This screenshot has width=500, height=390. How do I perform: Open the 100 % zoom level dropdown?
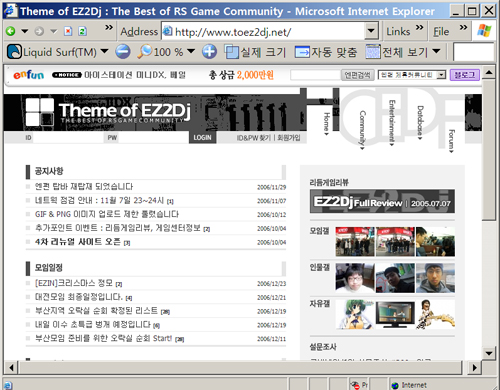[191, 52]
